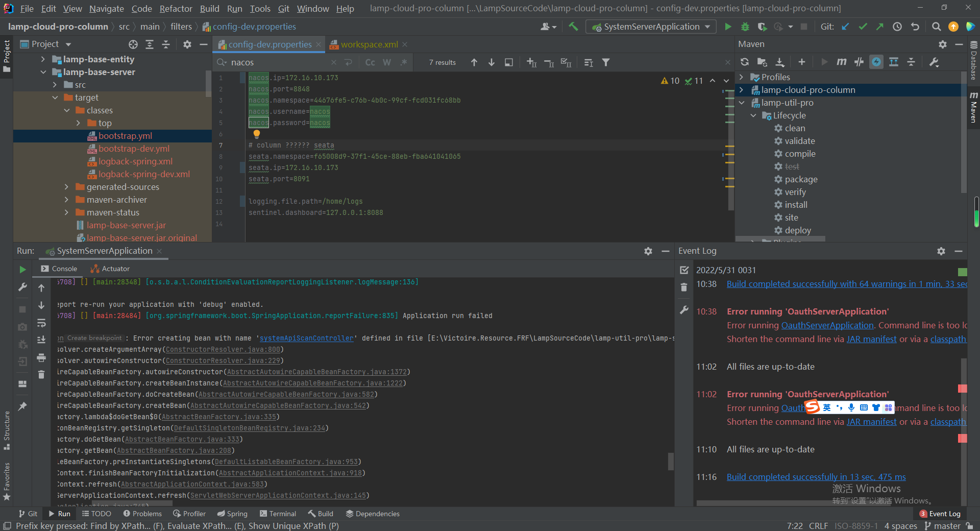
Task: Enable Words mode in the find bar
Action: pyautogui.click(x=386, y=62)
